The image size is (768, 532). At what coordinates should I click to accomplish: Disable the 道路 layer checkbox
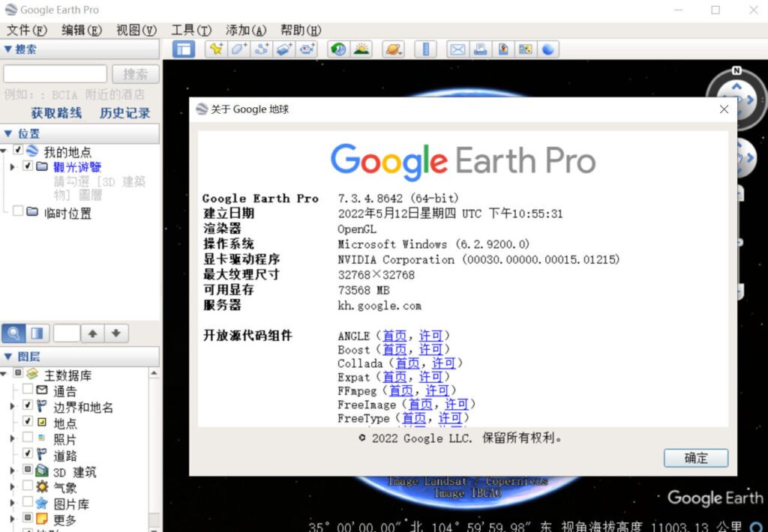tap(28, 454)
